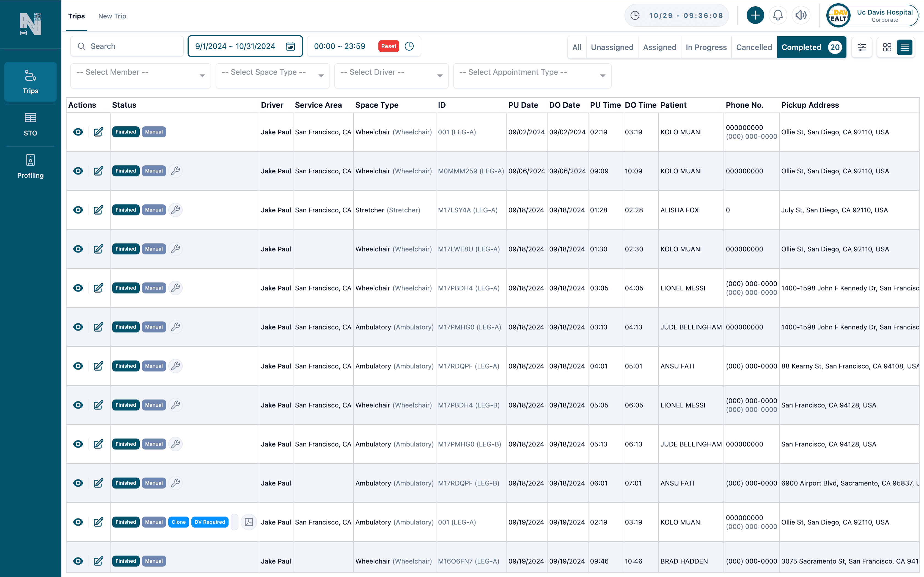Open the advanced filters panel icon
924x577 pixels.
pos(862,47)
